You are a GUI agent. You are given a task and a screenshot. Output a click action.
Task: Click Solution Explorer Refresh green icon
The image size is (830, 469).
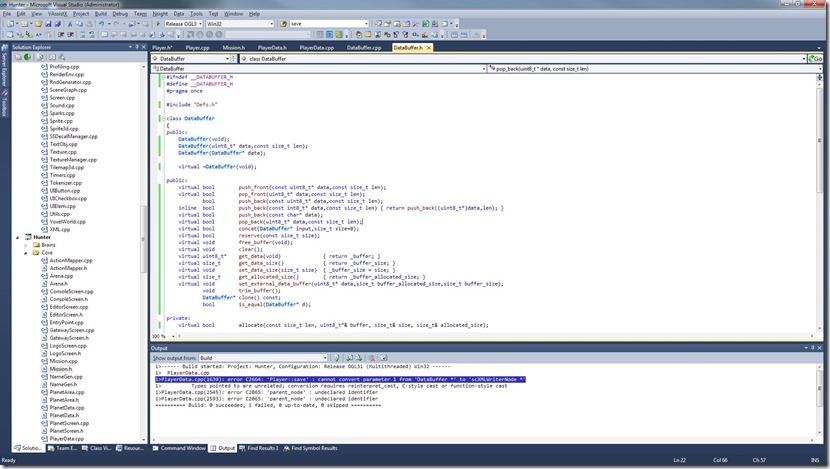[x=28, y=57]
